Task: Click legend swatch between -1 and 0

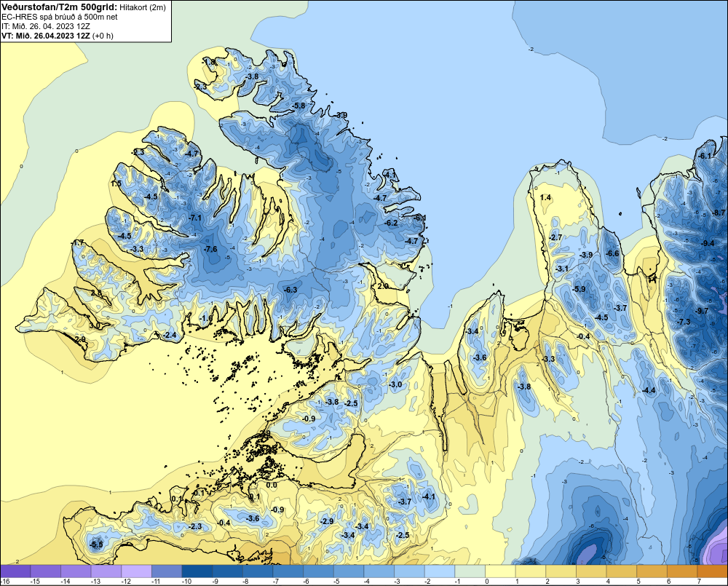Action: (x=470, y=571)
